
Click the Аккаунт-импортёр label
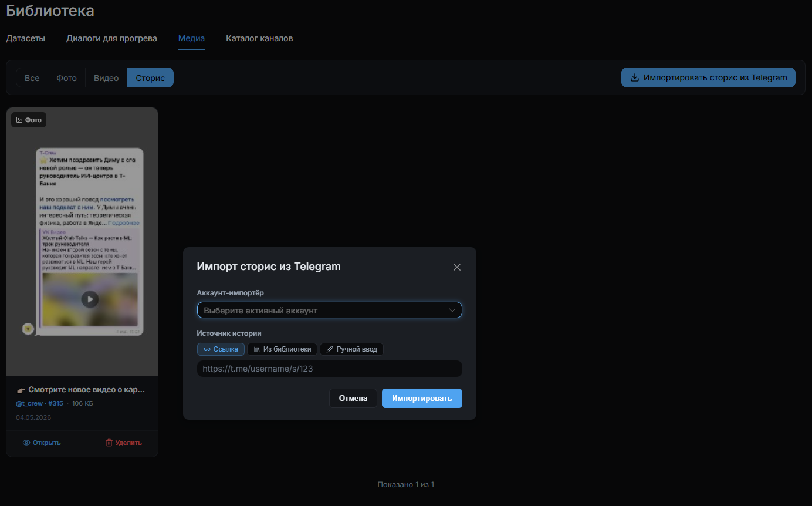231,293
